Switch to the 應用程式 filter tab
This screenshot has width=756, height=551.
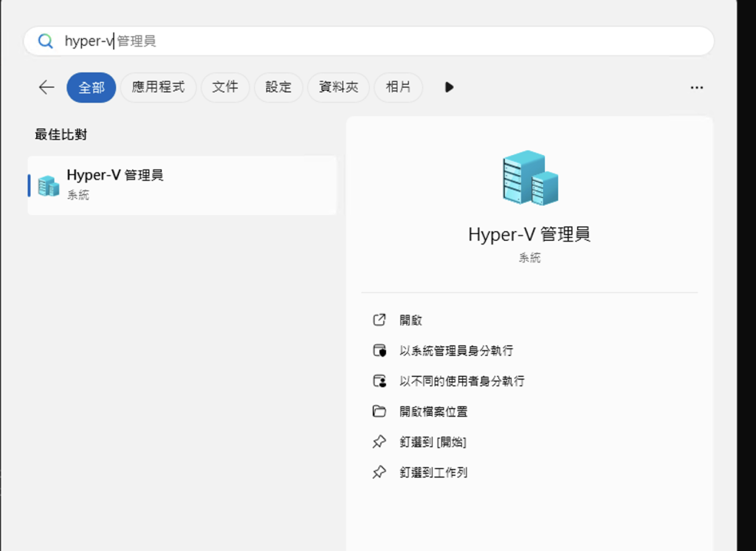158,87
